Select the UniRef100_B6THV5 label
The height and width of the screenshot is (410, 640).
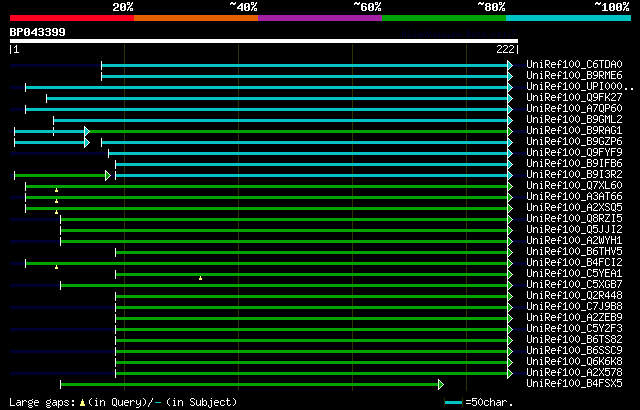574,252
